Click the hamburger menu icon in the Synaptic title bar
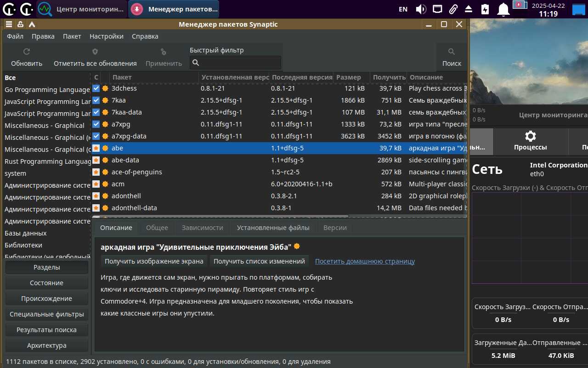This screenshot has height=368, width=588. (x=9, y=24)
